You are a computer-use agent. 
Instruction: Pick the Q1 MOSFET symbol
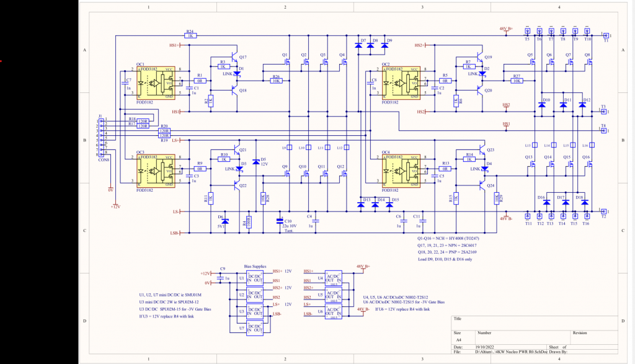(x=286, y=62)
